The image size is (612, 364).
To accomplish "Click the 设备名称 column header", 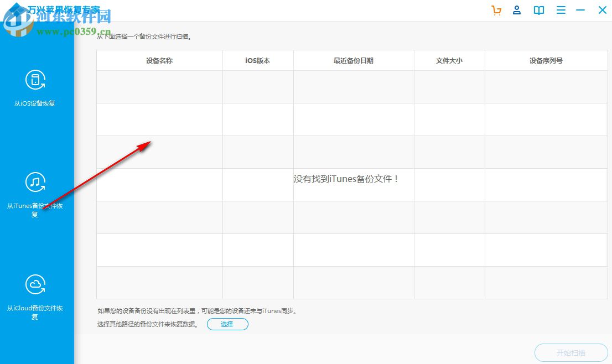I will 159,60.
